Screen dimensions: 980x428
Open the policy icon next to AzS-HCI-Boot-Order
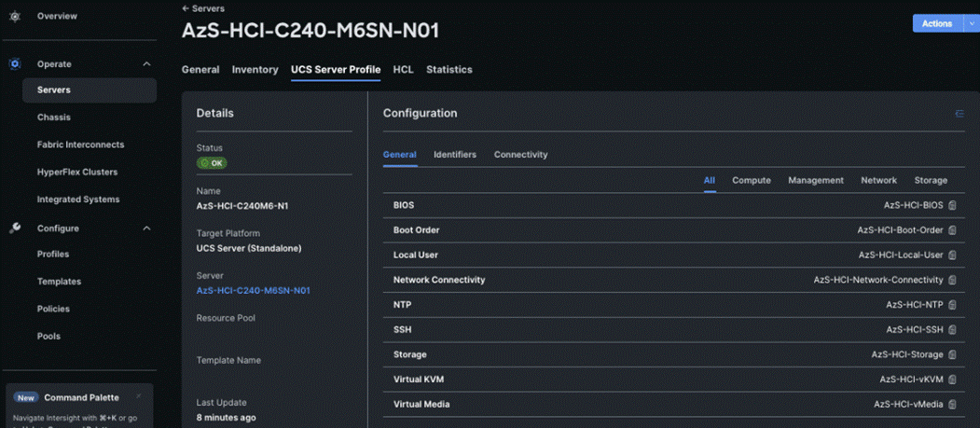point(953,230)
